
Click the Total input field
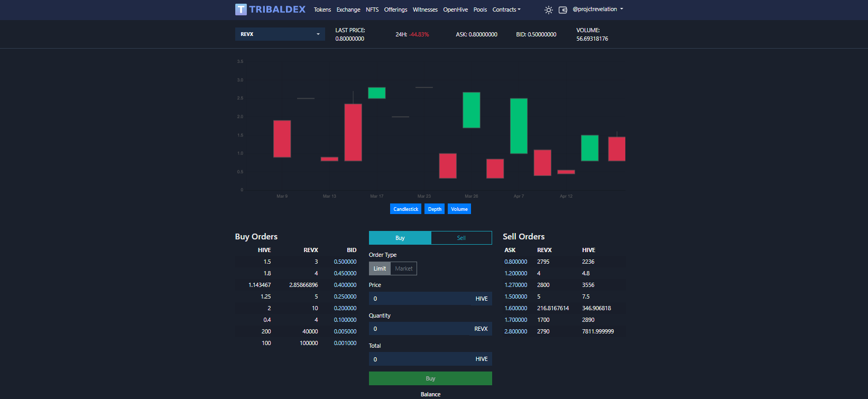(430, 359)
